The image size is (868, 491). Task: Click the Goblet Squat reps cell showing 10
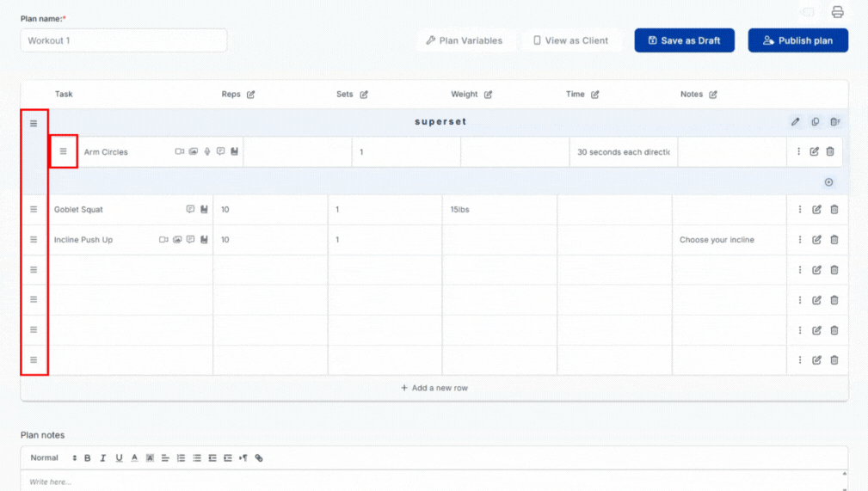point(270,209)
